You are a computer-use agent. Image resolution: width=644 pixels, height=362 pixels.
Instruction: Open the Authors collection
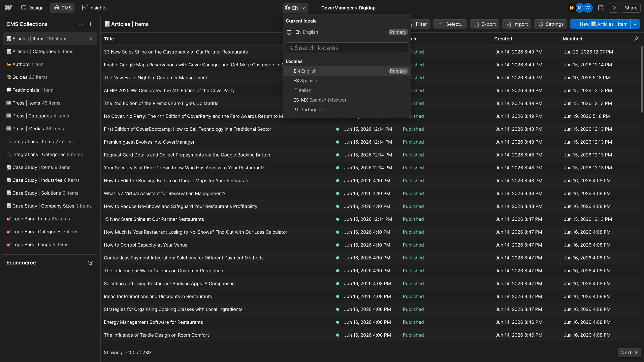tap(50, 64)
